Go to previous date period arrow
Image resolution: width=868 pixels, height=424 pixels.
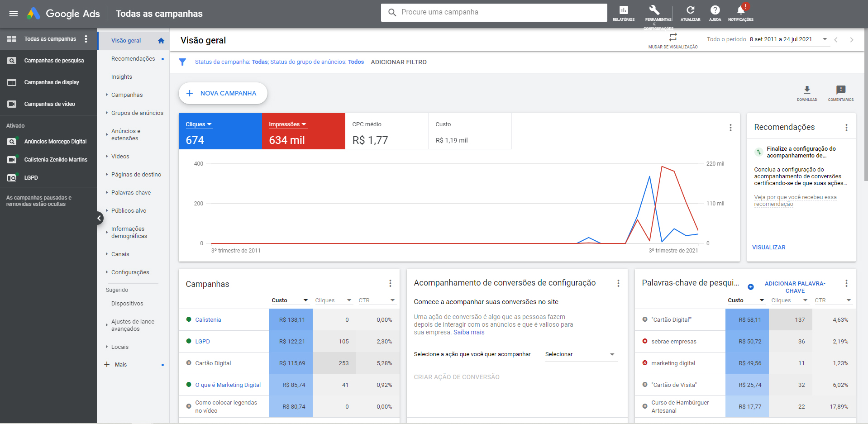point(836,40)
